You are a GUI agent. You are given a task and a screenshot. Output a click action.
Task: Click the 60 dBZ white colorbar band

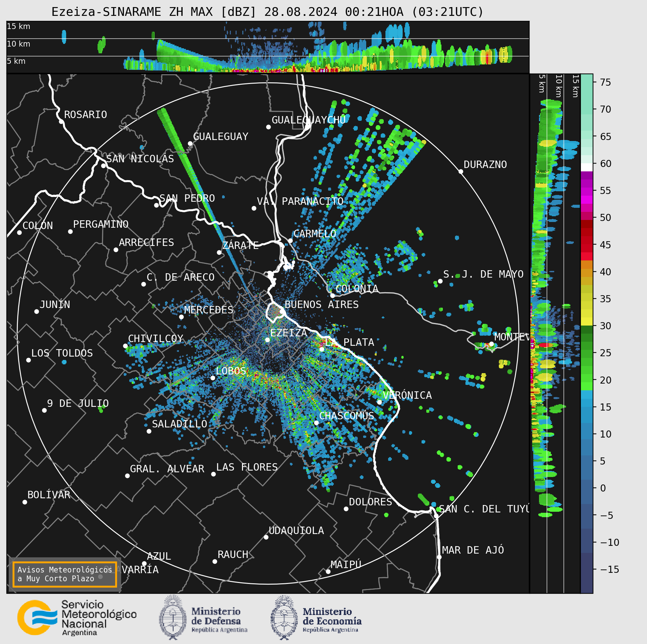[x=587, y=167]
